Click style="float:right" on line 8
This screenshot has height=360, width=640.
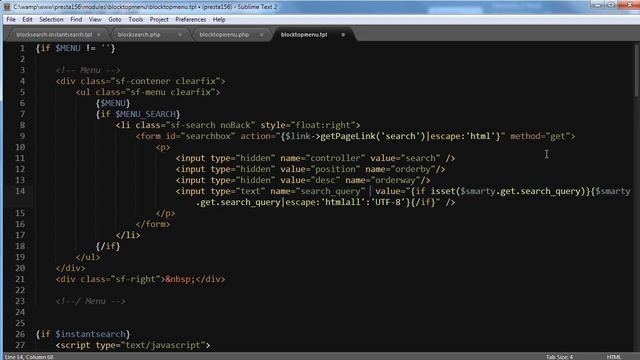(x=308, y=125)
